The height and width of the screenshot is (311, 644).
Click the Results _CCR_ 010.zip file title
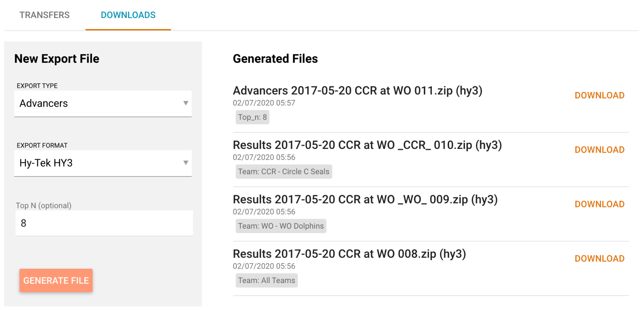pyautogui.click(x=367, y=145)
